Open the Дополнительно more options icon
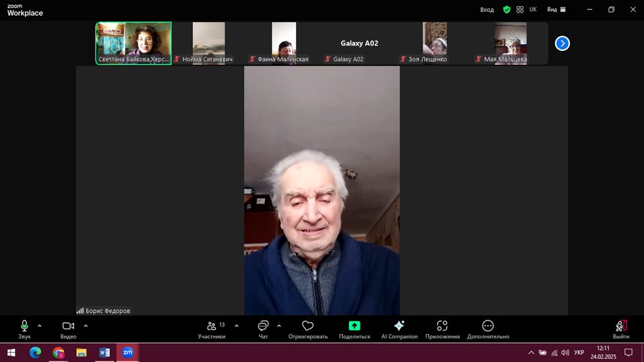Image resolution: width=644 pixels, height=362 pixels. click(488, 329)
